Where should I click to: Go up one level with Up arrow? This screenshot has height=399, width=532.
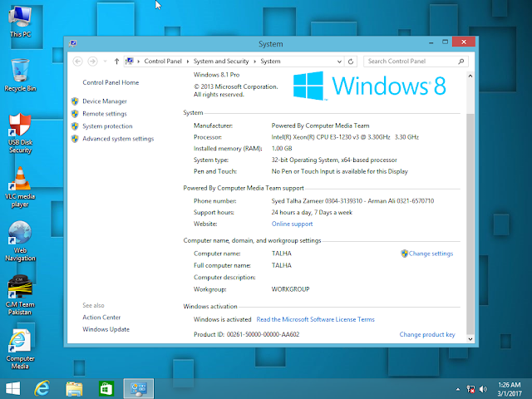[116, 62]
